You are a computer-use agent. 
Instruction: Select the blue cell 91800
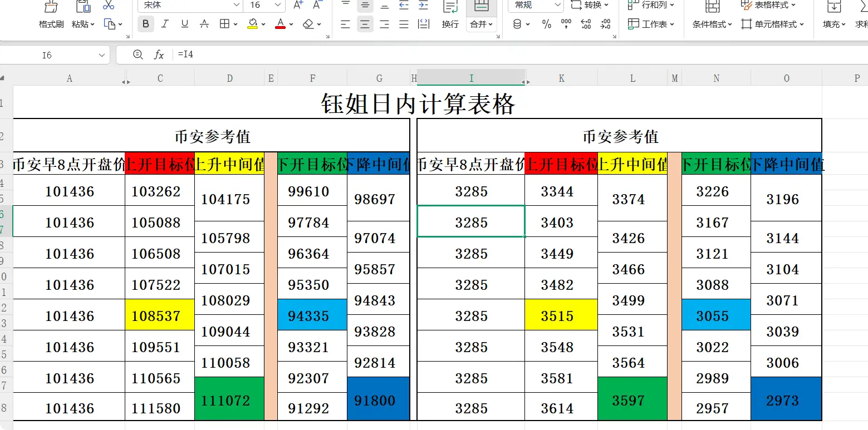click(379, 399)
